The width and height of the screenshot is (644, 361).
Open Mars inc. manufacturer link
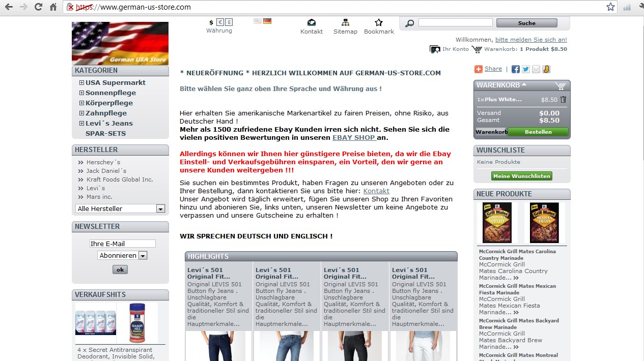[99, 197]
